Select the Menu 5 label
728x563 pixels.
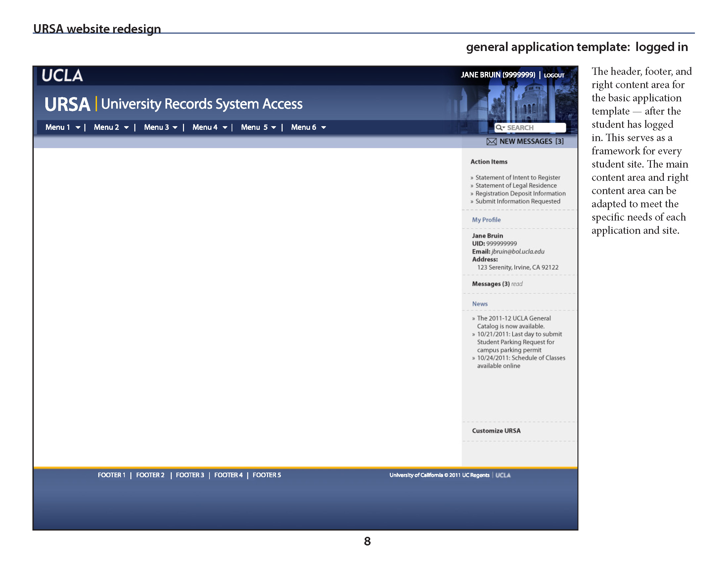pos(254,127)
